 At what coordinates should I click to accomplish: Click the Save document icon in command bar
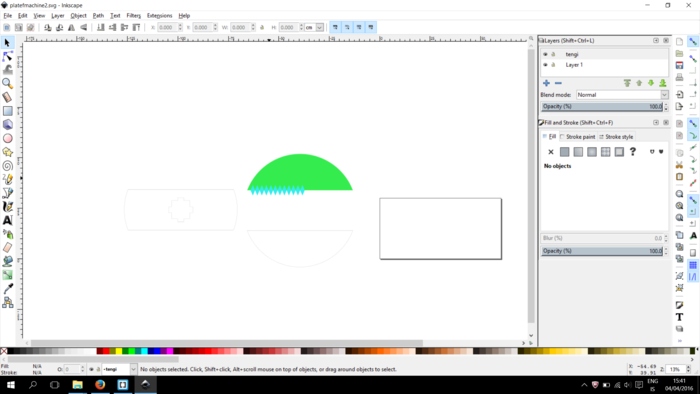[679, 65]
